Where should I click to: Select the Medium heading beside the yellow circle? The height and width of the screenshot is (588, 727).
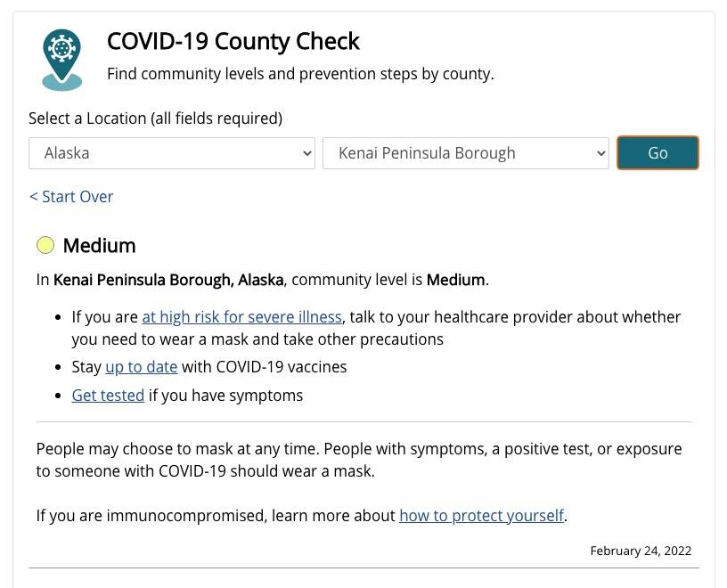point(99,246)
